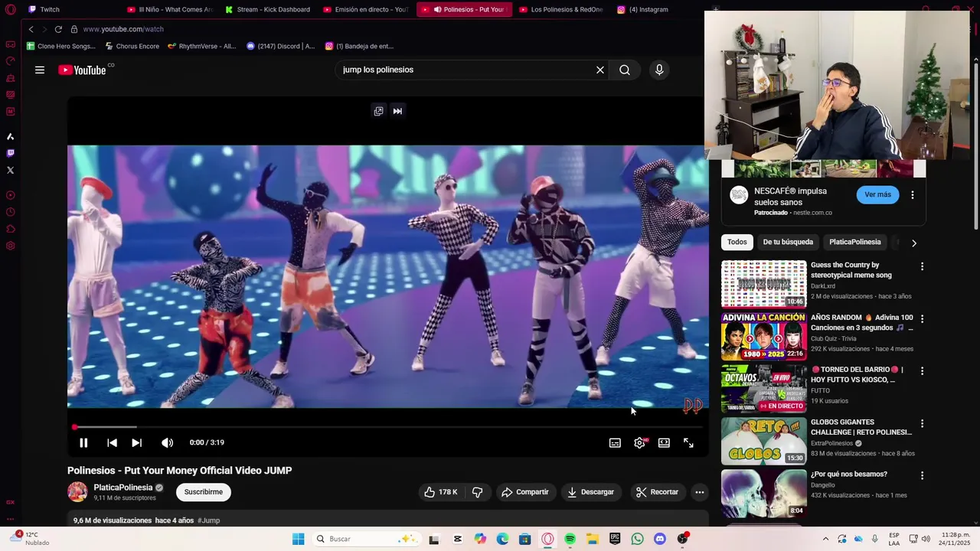Open the TORNEO DEL BARRIO live thumbnail

(763, 389)
